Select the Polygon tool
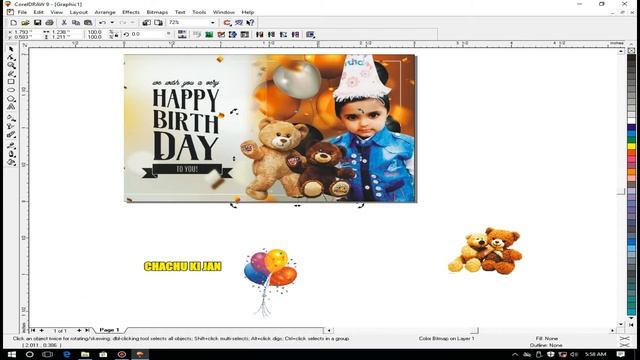Viewport: 640px width, 360px height. [x=11, y=98]
